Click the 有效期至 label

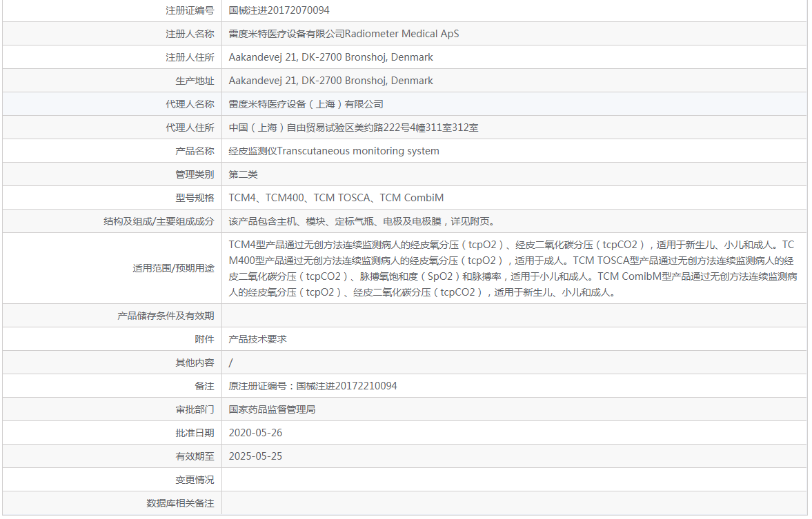pos(195,456)
